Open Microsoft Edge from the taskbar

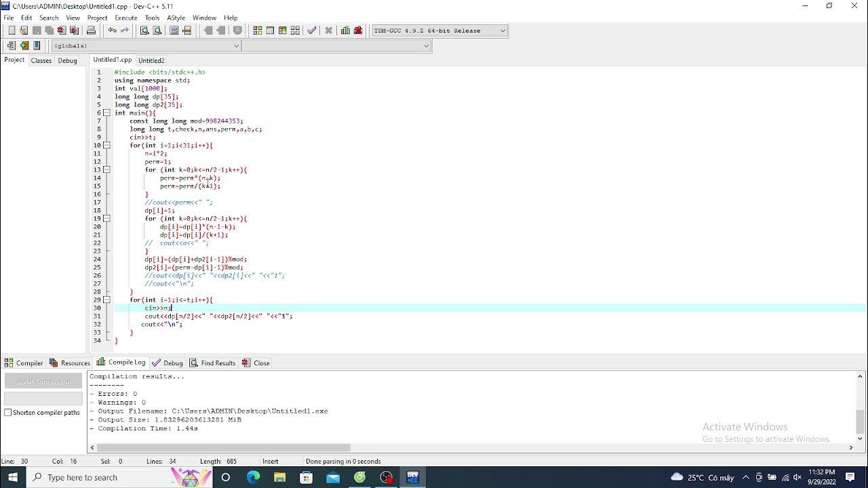pyautogui.click(x=253, y=477)
